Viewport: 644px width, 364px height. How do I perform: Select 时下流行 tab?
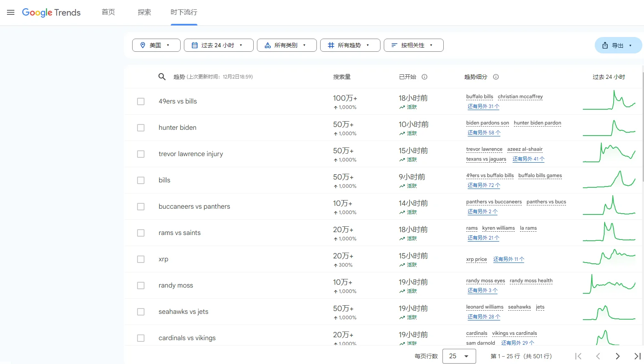pos(184,12)
